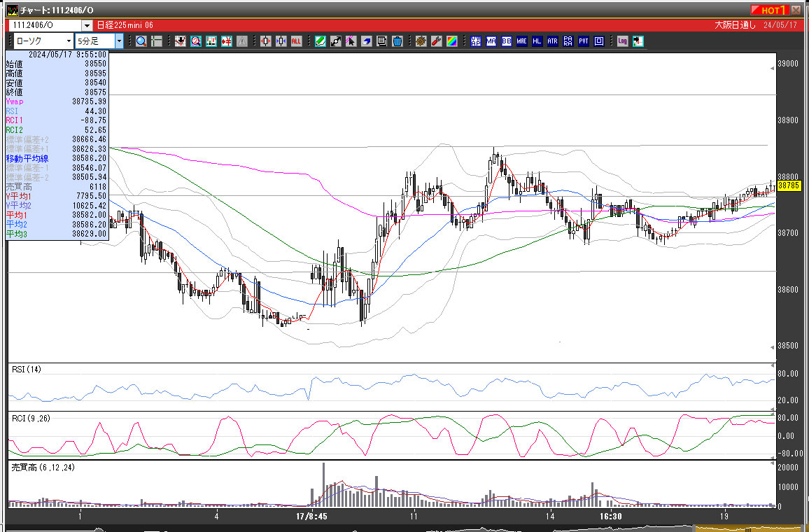Export with the arrow chart icon
The image size is (809, 532).
(x=638, y=41)
